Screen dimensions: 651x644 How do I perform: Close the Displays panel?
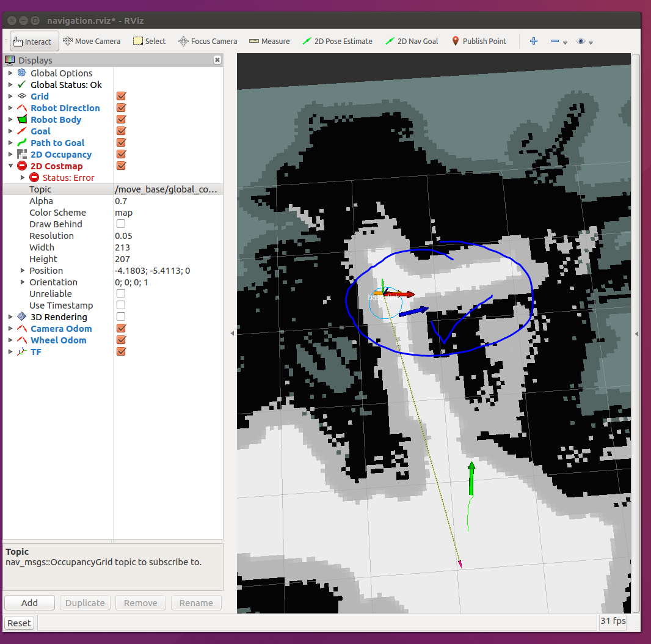pyautogui.click(x=217, y=60)
